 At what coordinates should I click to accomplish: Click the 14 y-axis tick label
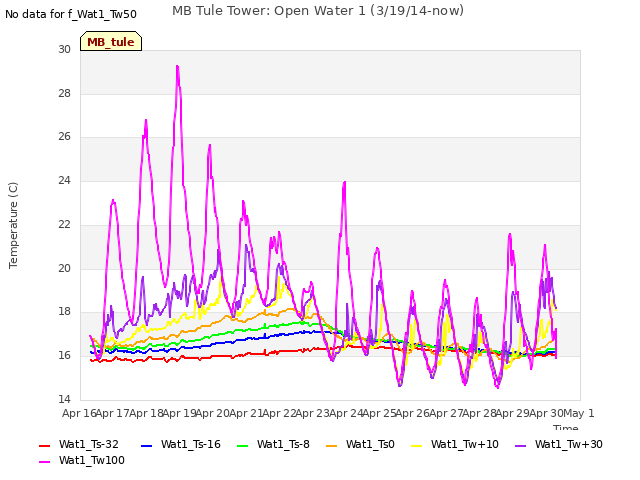pyautogui.click(x=64, y=399)
